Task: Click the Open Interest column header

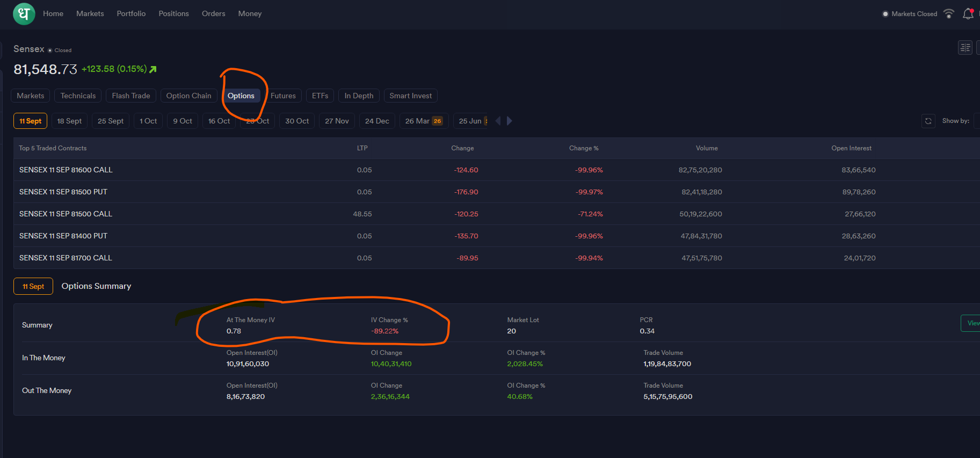Action: pos(852,148)
